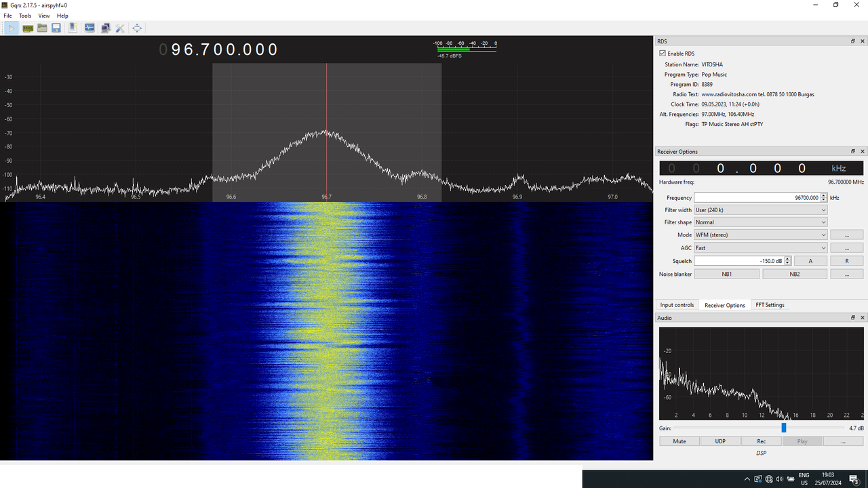This screenshot has width=868, height=488.
Task: Switch to the FFT Settings tab
Action: point(770,305)
